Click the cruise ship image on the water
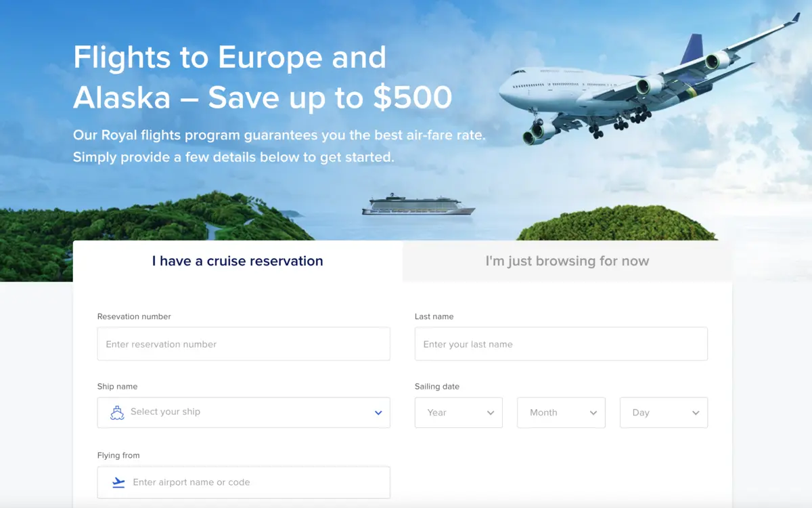Viewport: 812px width, 508px height. 418,205
